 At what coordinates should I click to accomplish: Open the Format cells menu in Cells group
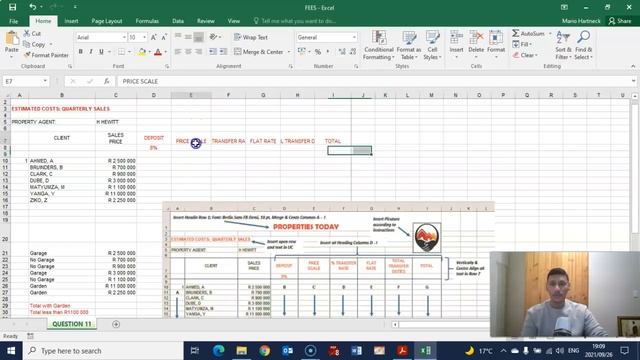tap(496, 45)
